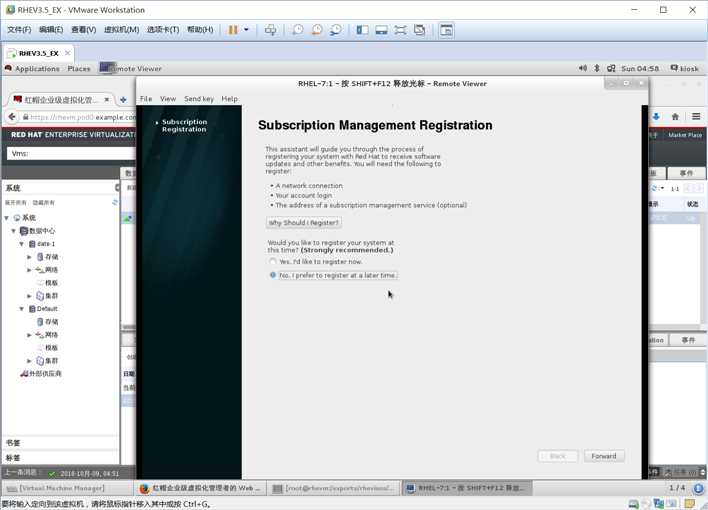Image resolution: width=708 pixels, height=510 pixels.
Task: Click the Vms: search field in RHEV
Action: 72,154
